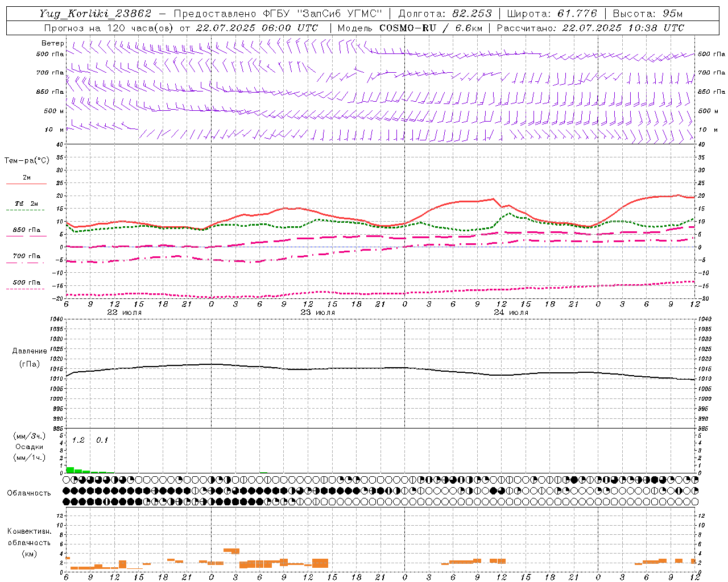The height and width of the screenshot is (582, 728).
Task: Click the 10 м wind level label on the left axis
Action: [54, 130]
